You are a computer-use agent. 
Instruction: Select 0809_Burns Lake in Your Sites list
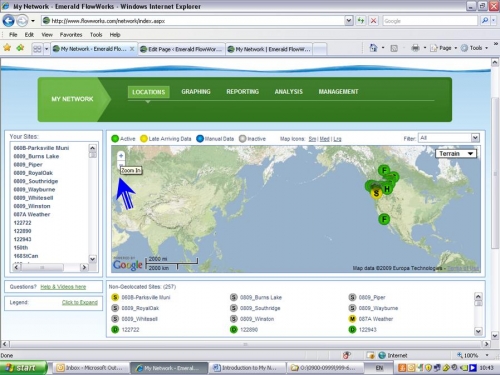(x=36, y=156)
